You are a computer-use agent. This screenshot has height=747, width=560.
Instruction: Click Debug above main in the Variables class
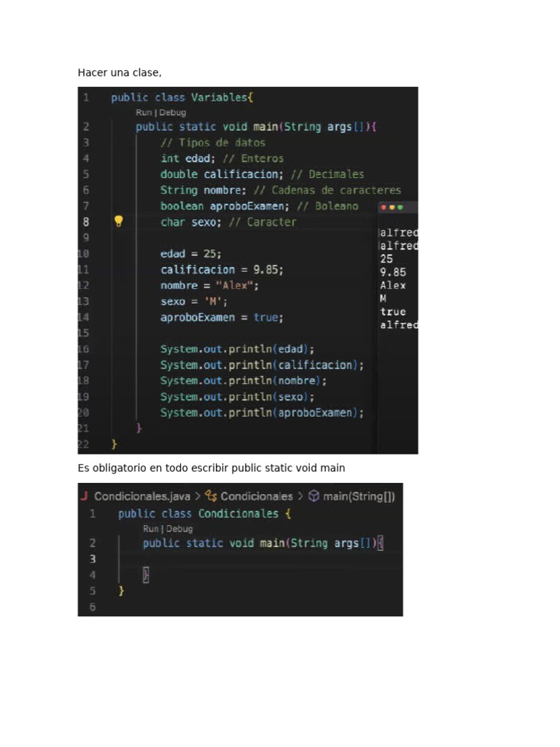click(x=172, y=112)
